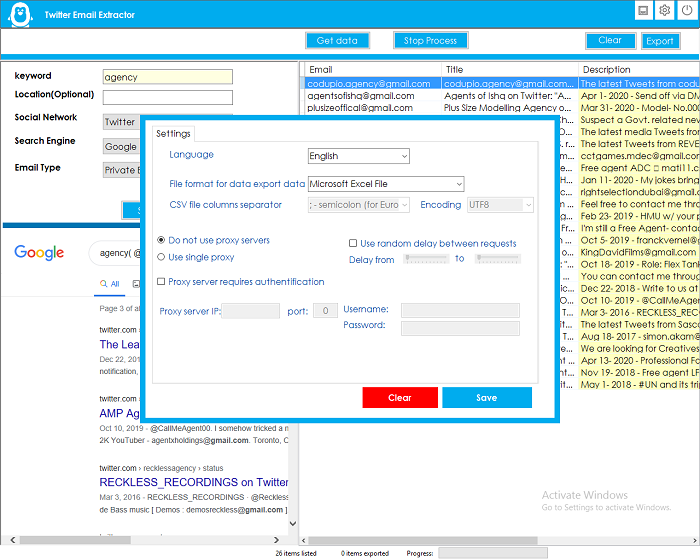
Task: Open File format for data export dropdown
Action: pyautogui.click(x=386, y=184)
